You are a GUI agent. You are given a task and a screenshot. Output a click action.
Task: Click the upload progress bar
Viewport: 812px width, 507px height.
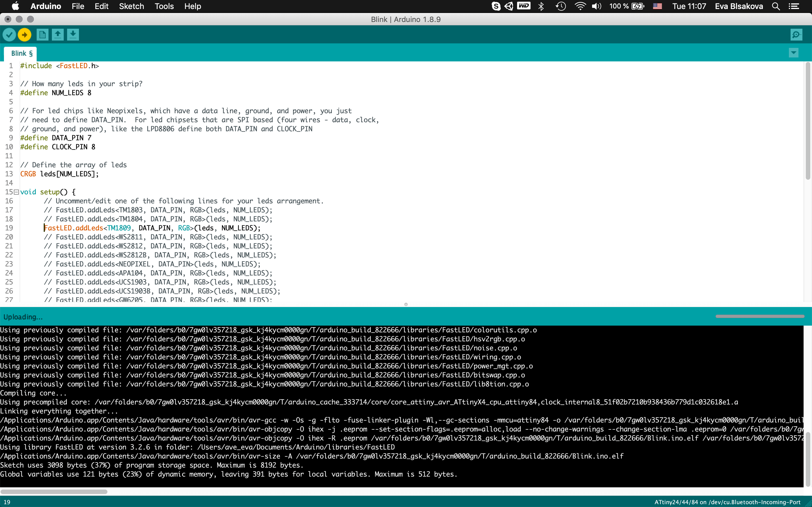[x=760, y=316]
